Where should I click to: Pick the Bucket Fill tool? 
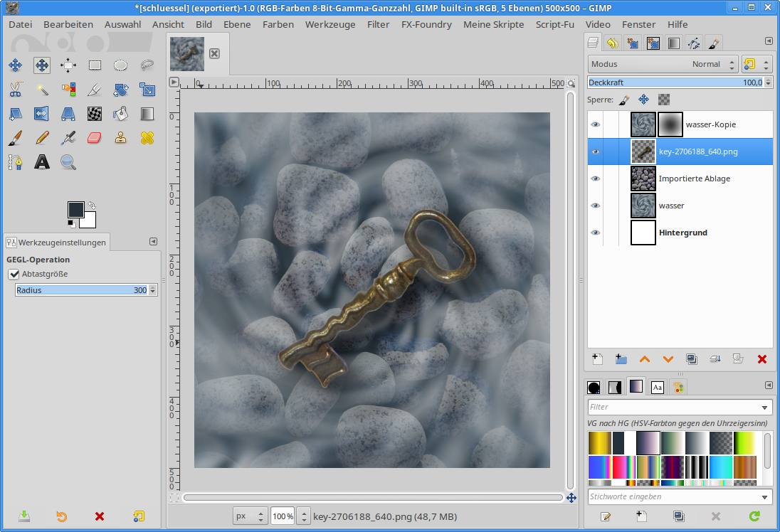(x=121, y=113)
